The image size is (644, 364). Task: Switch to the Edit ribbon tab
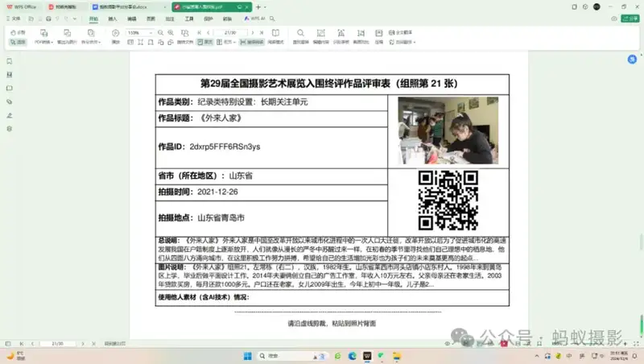[132, 19]
